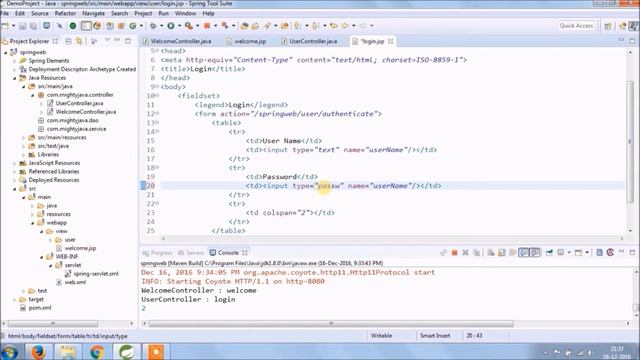This screenshot has width=640, height=360.
Task: Collapse the springweb project node
Action: click(6, 52)
